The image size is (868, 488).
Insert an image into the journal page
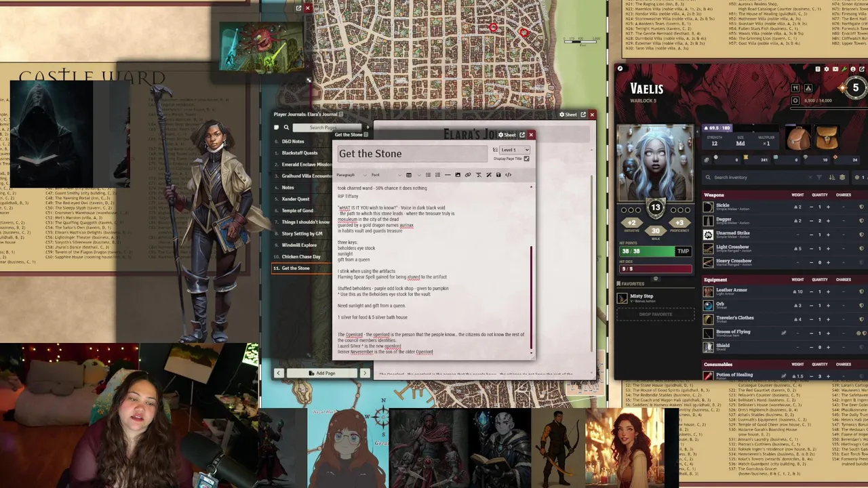point(458,175)
